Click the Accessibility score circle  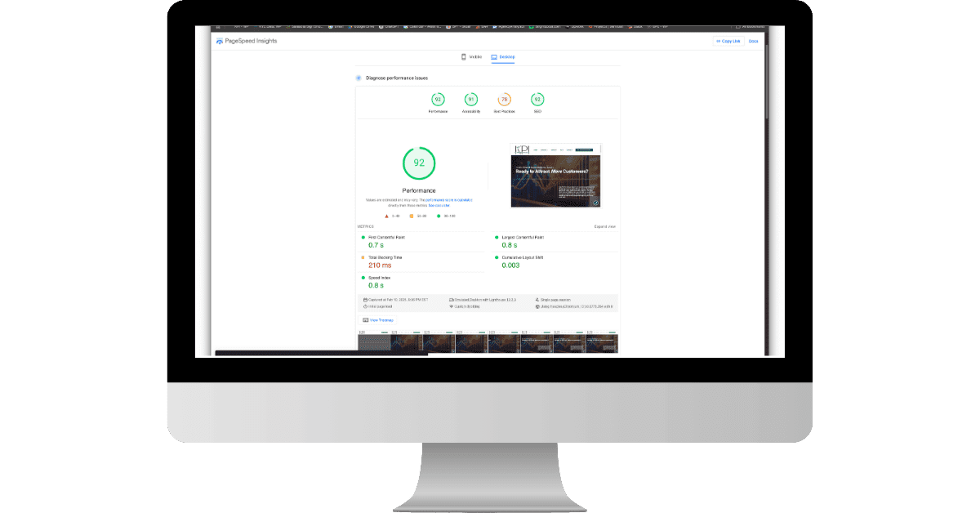pos(471,98)
